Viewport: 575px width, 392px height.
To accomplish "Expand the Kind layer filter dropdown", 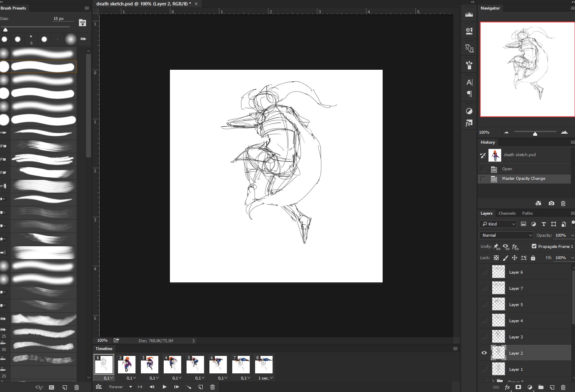I will (498, 224).
